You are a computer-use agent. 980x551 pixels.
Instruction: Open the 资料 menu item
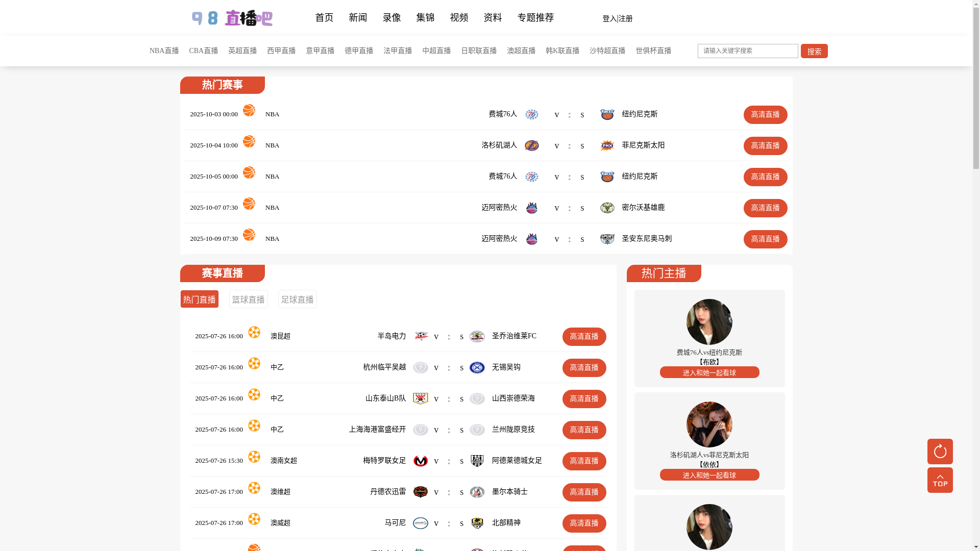(493, 18)
